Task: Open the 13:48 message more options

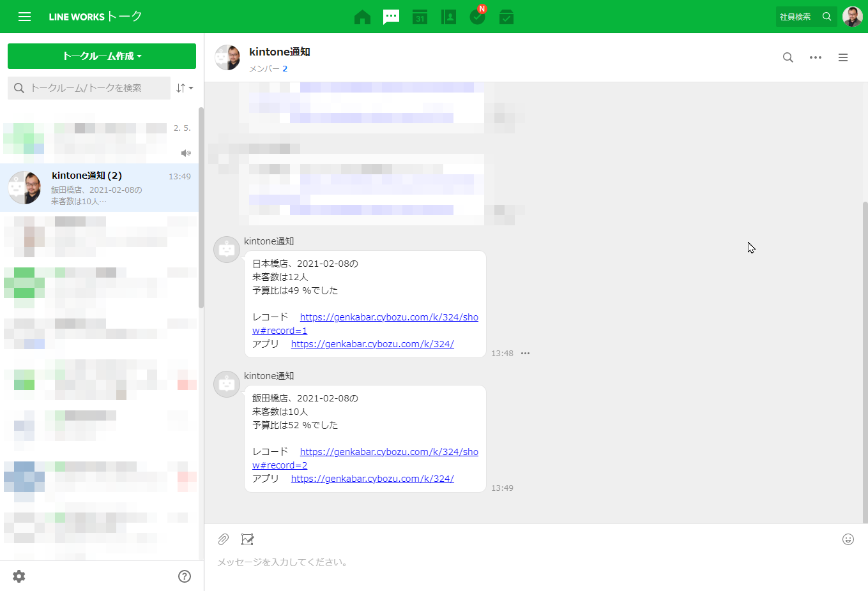Action: (525, 354)
